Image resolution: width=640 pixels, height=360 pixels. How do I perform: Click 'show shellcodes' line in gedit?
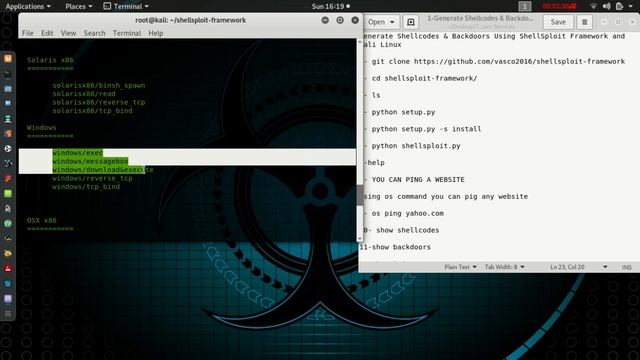pyautogui.click(x=407, y=230)
